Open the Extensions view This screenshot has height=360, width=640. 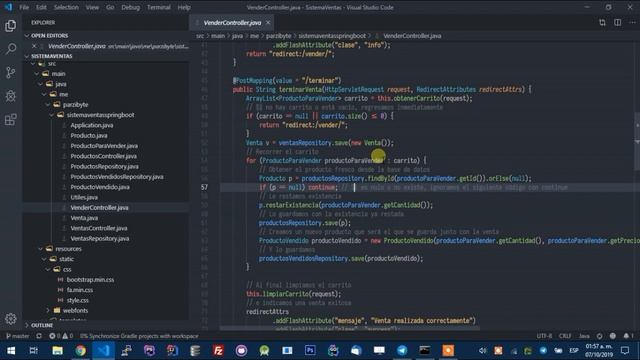pos(11,120)
